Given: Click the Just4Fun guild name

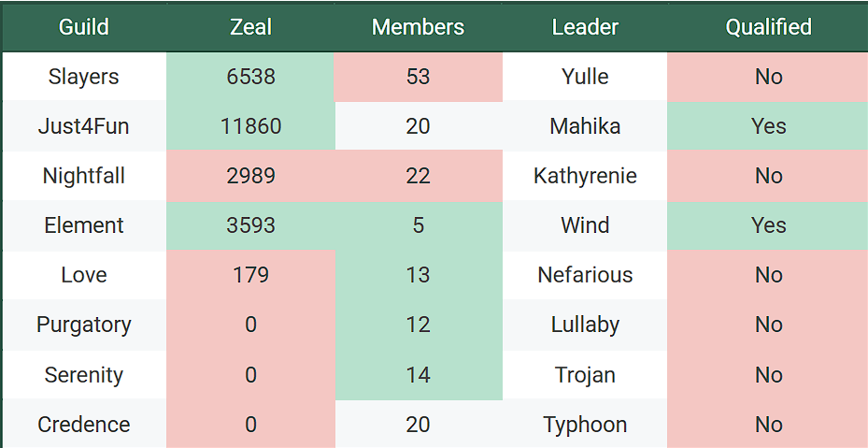Looking at the screenshot, I should tap(84, 126).
